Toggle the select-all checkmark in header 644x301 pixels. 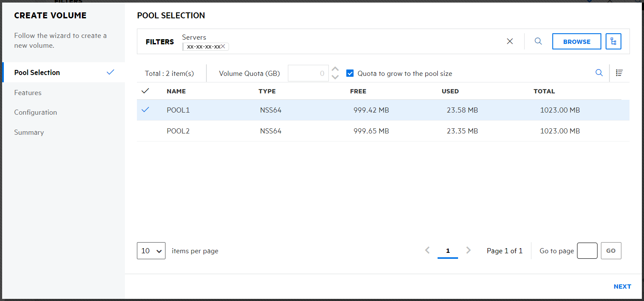coord(145,91)
